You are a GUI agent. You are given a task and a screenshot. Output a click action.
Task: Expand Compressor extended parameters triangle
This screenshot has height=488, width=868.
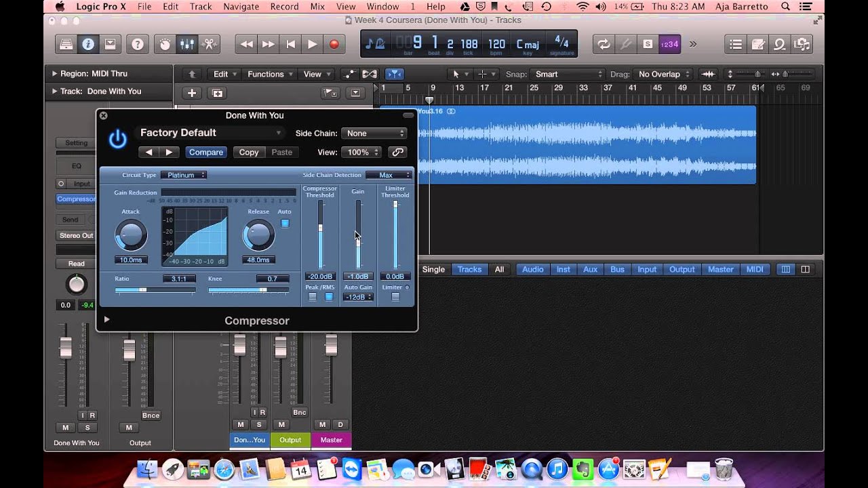[106, 319]
